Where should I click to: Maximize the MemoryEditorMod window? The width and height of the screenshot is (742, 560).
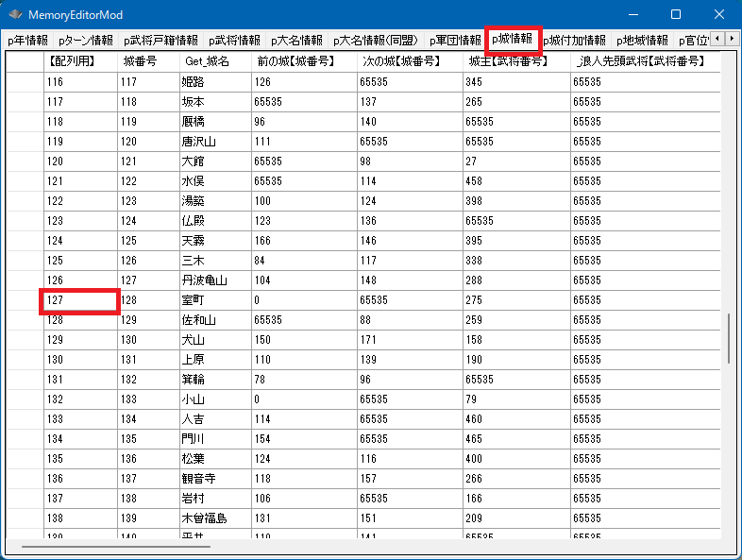[x=676, y=15]
